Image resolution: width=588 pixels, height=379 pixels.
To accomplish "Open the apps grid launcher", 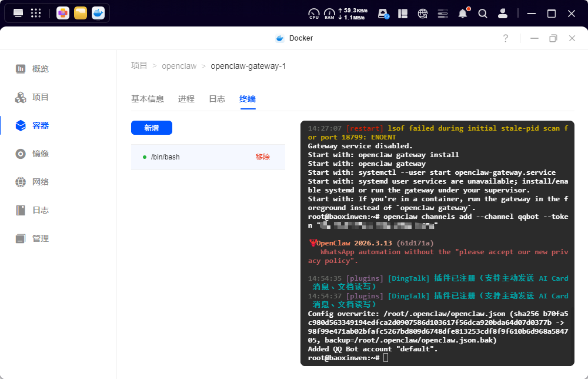I will click(36, 13).
